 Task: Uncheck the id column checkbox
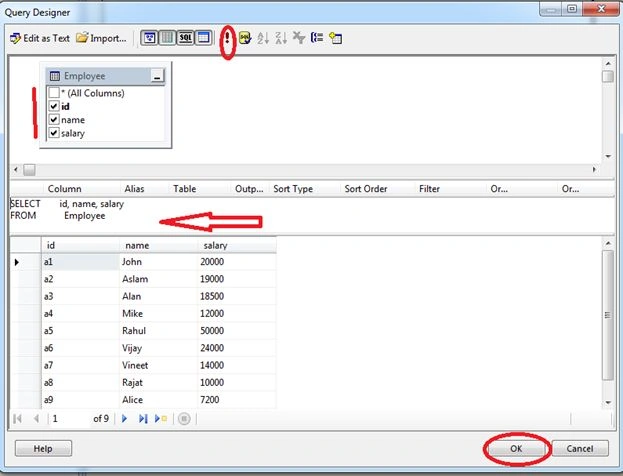point(54,106)
